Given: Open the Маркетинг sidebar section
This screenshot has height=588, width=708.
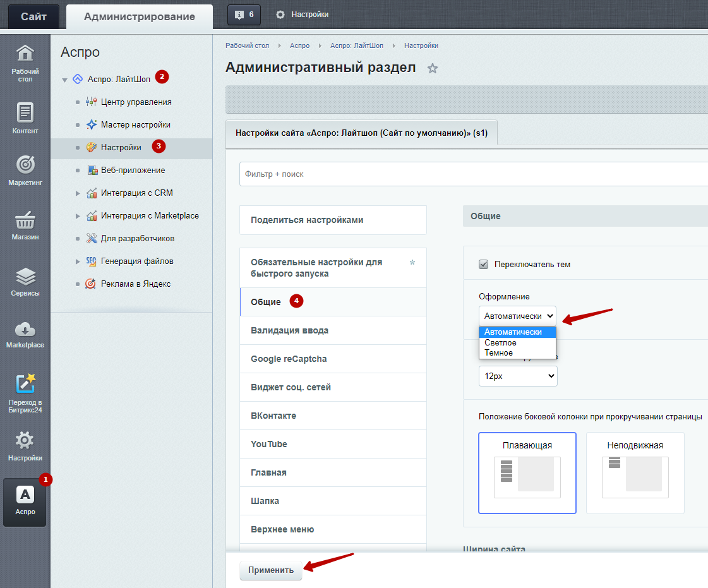Looking at the screenshot, I should [25, 171].
